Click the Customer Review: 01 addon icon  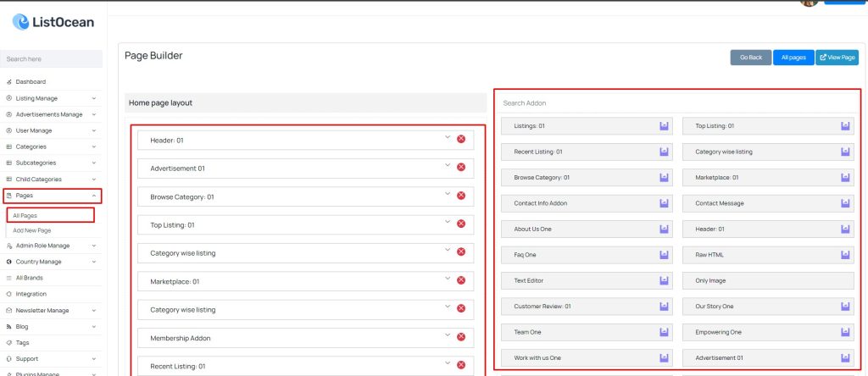(664, 307)
